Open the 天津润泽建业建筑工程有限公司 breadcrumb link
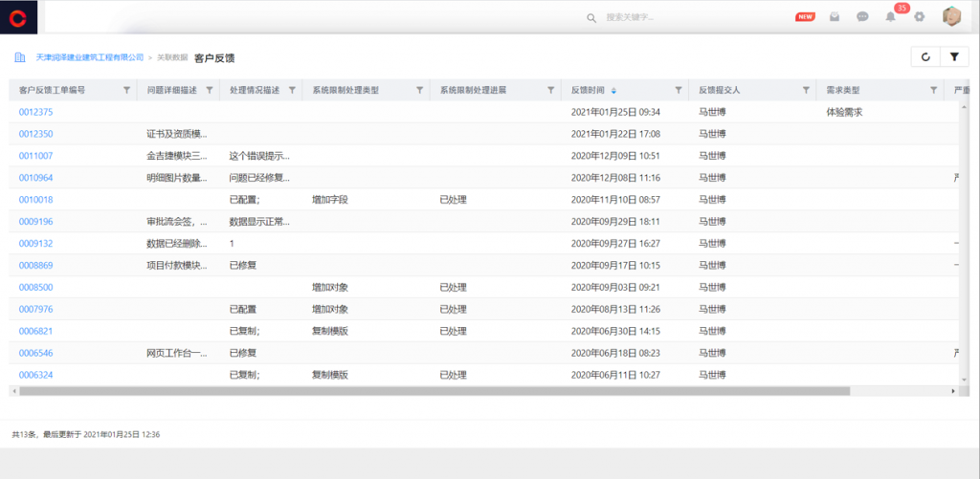 click(89, 57)
